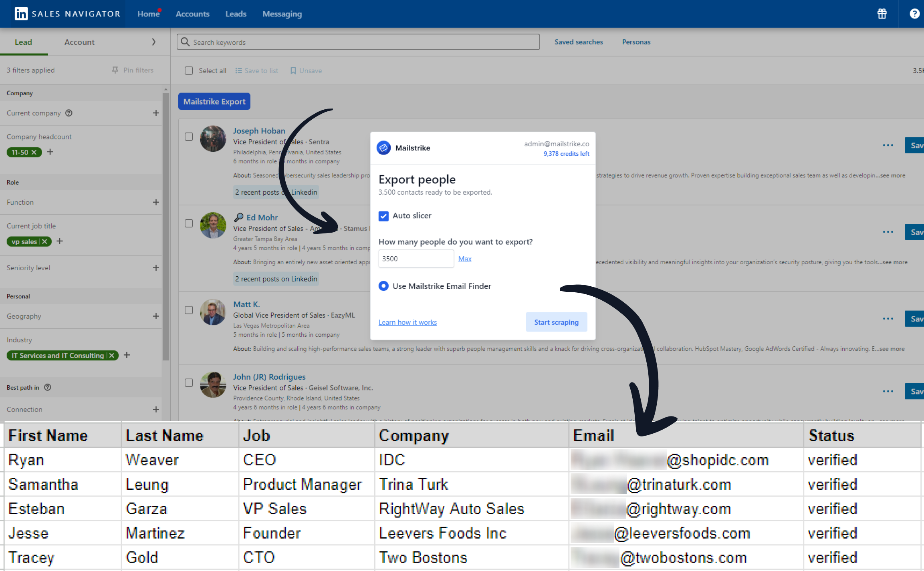924x571 pixels.
Task: Open the gift icon in header
Action: click(x=882, y=14)
